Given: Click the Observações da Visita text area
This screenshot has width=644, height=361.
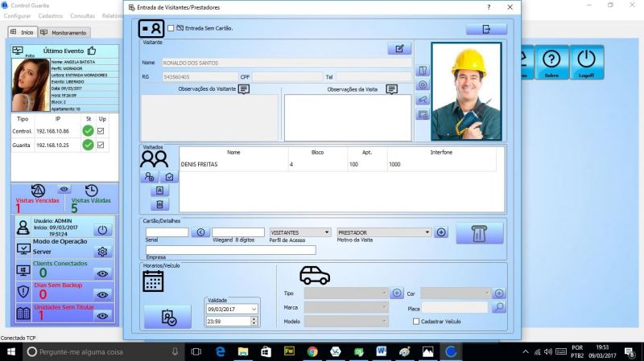Looking at the screenshot, I should pyautogui.click(x=347, y=117).
